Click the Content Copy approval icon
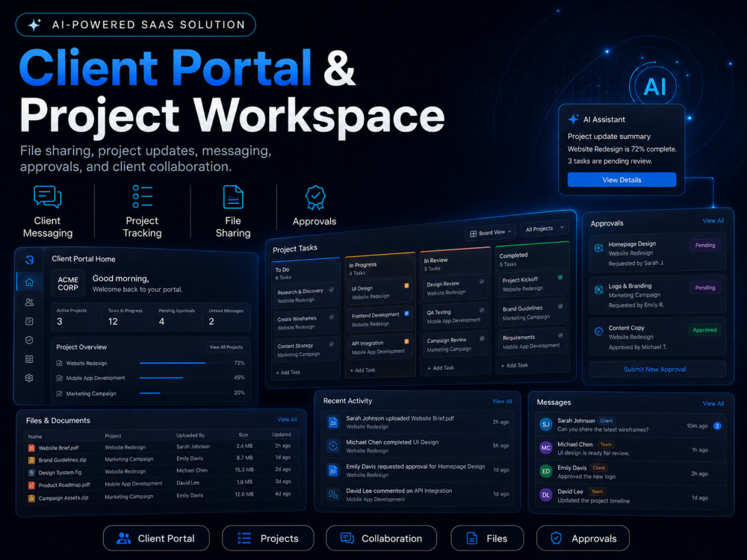This screenshot has width=747, height=560. point(599,332)
